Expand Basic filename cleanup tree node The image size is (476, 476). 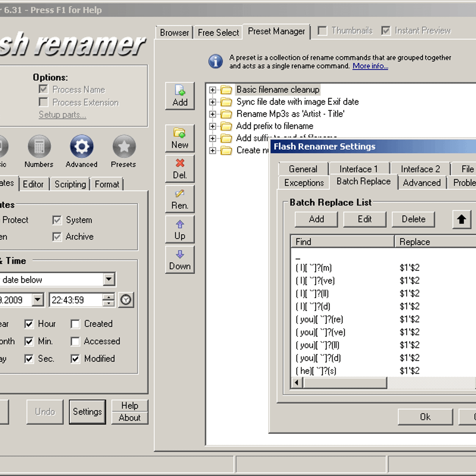click(212, 90)
